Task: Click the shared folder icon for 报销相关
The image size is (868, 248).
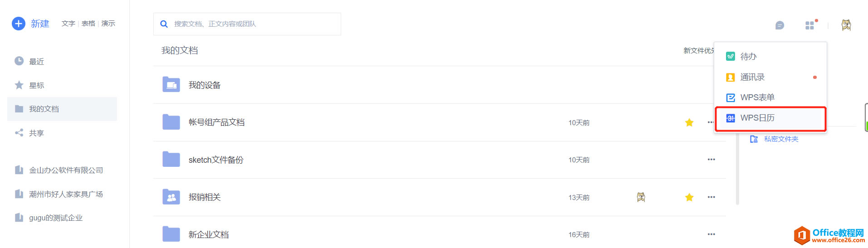Action: point(171,197)
